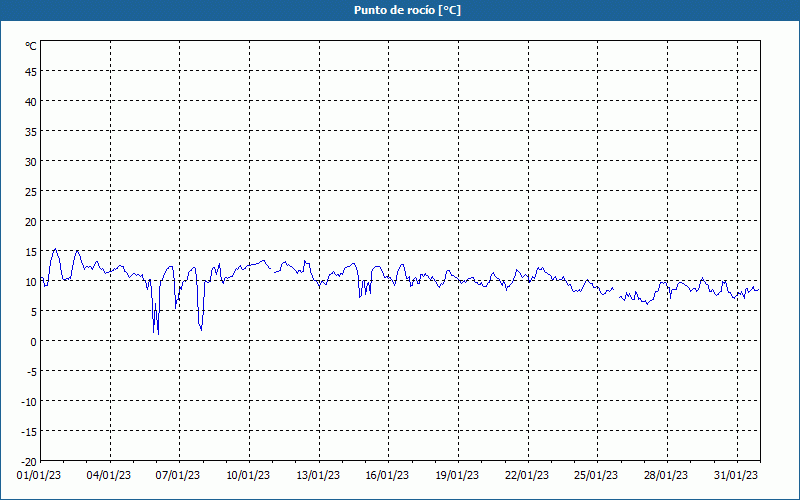Viewport: 800px width, 500px height.
Task: Click the x-axis date 25/01/23
Action: click(596, 476)
